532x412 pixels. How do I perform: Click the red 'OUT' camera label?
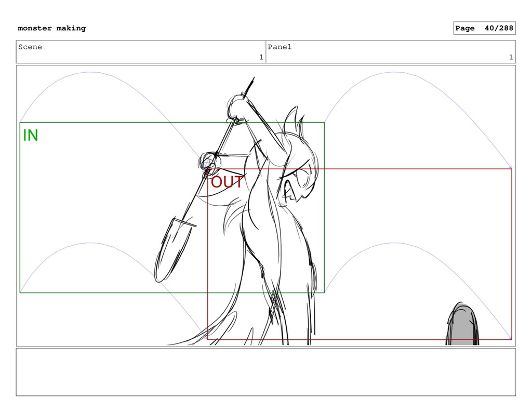227,182
